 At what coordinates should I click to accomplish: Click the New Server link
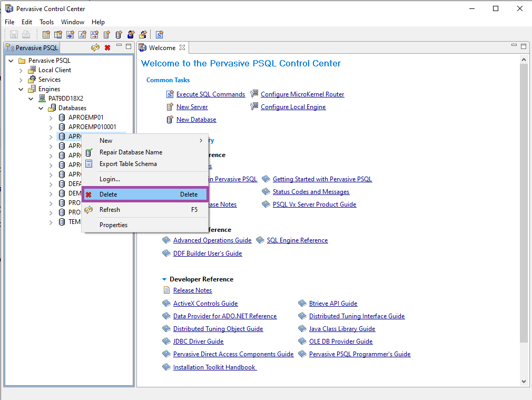pyautogui.click(x=192, y=106)
